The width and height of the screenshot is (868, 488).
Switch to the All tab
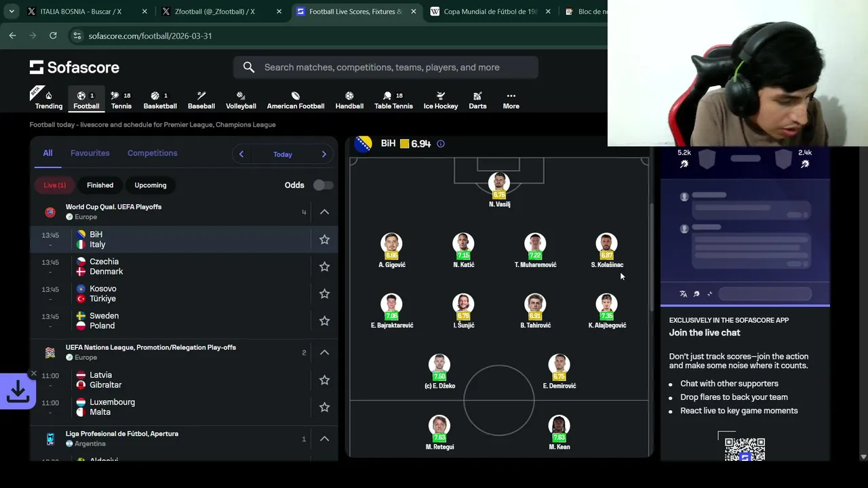tap(47, 153)
